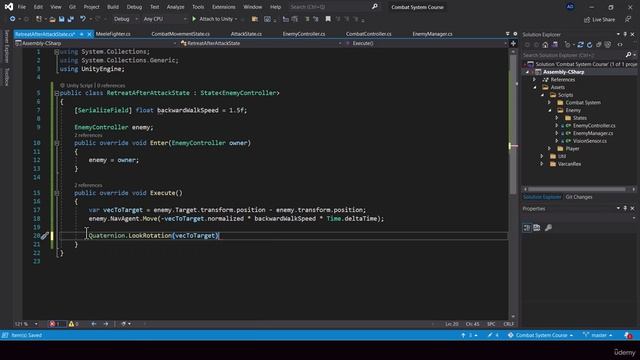Open the Any CPU platform dropdown
640x360 pixels.
pyautogui.click(x=165, y=19)
